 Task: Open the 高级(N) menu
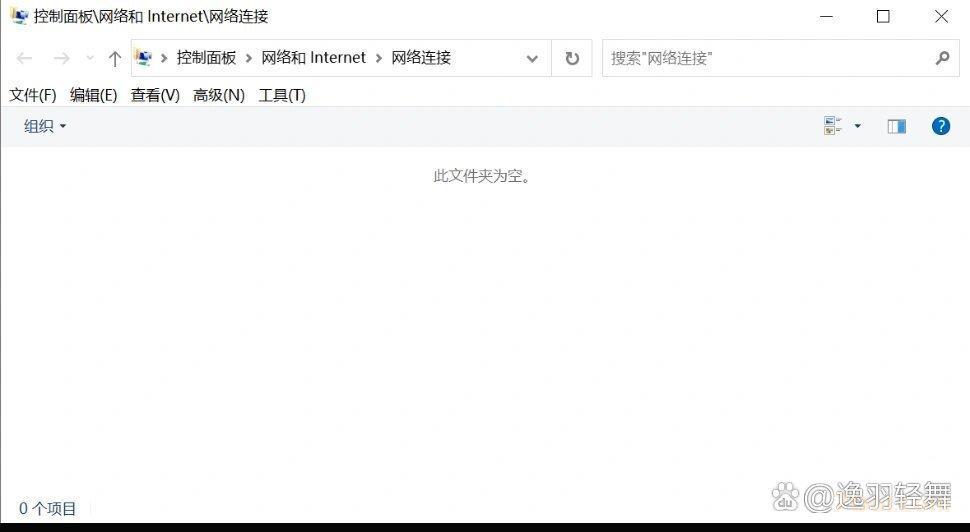219,95
